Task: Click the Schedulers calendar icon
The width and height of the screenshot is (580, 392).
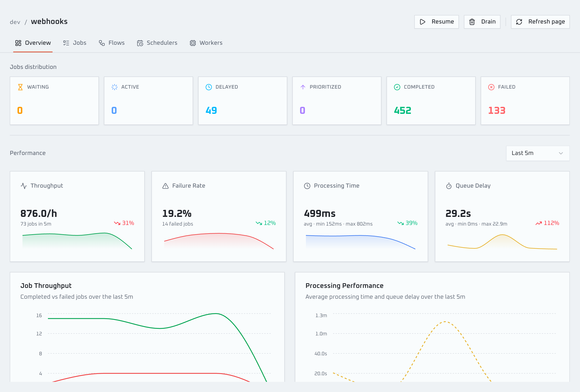Action: 140,43
